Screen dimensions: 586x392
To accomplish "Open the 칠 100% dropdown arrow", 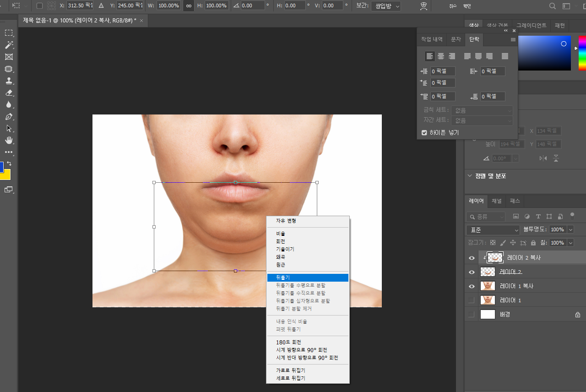I will click(570, 243).
